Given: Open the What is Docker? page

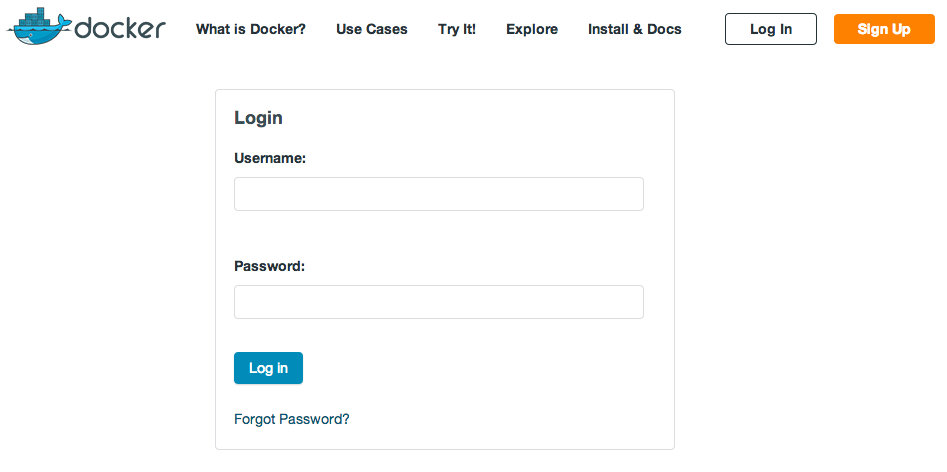Looking at the screenshot, I should coord(251,29).
